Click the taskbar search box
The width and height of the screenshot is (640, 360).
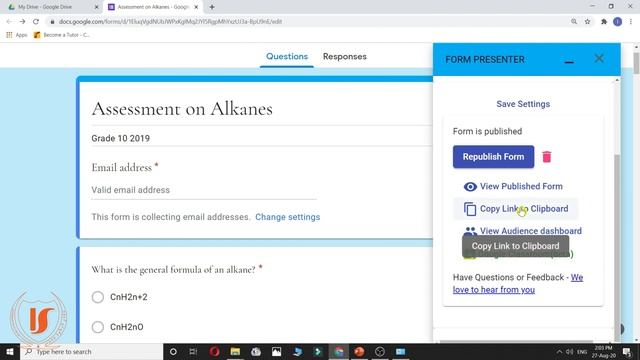91,352
